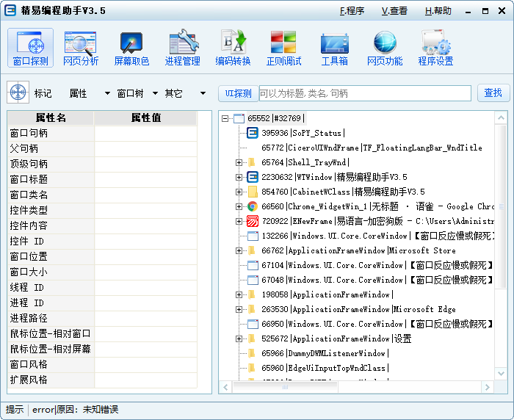
Task: Click the WTWindow 2230632 row icon
Action: (x=253, y=177)
